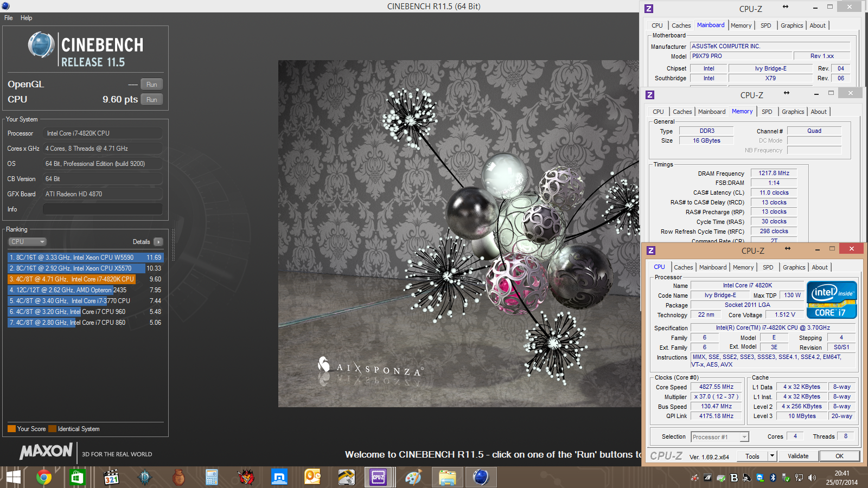This screenshot has height=488, width=868.
Task: Select ranking row AMD Opteron 2435
Action: coord(86,290)
